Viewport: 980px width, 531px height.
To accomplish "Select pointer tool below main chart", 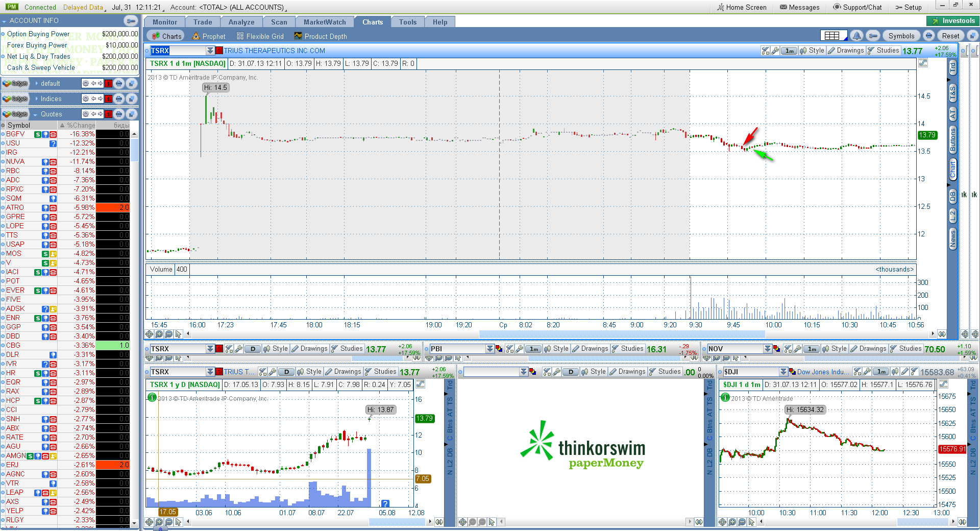I will click(x=178, y=334).
